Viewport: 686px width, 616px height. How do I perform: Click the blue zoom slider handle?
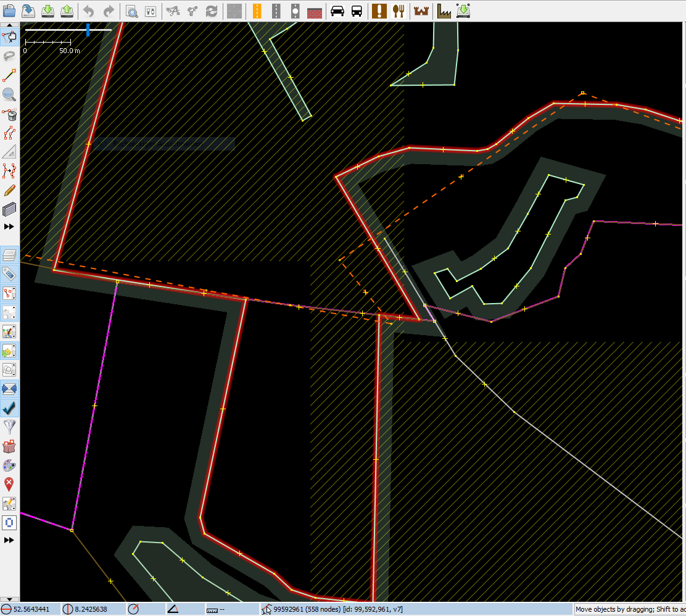pyautogui.click(x=88, y=30)
